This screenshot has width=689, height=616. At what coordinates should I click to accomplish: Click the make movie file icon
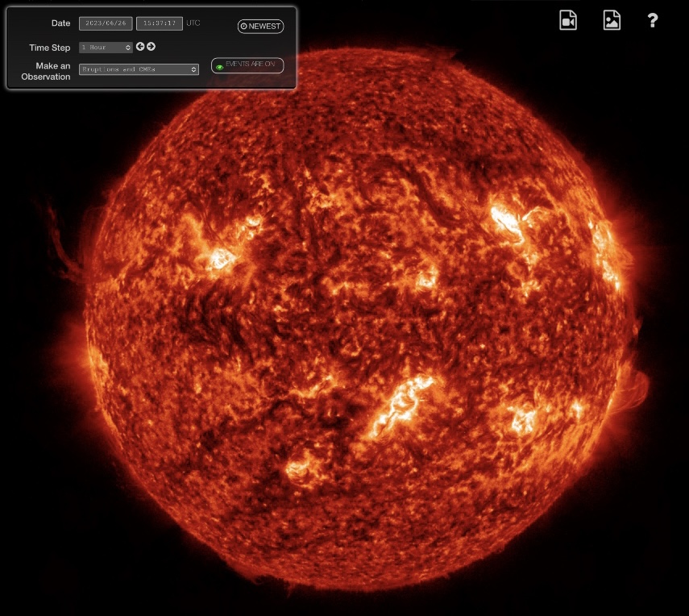(x=568, y=20)
